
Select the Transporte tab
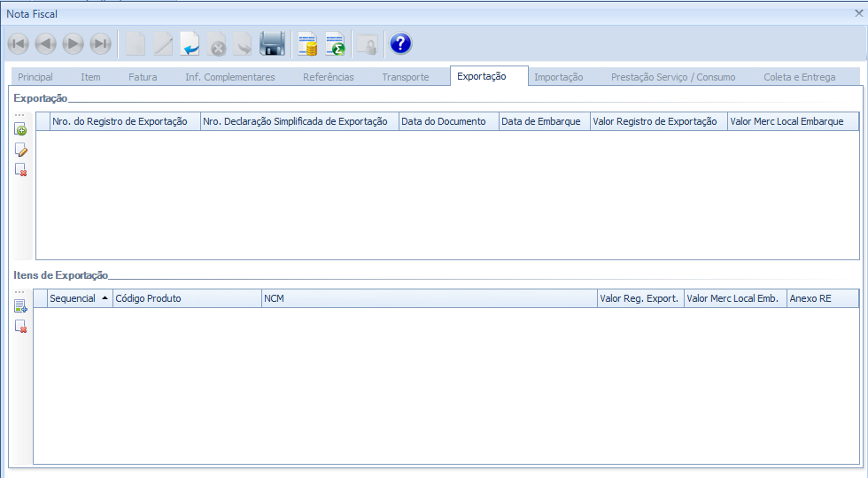pos(405,77)
